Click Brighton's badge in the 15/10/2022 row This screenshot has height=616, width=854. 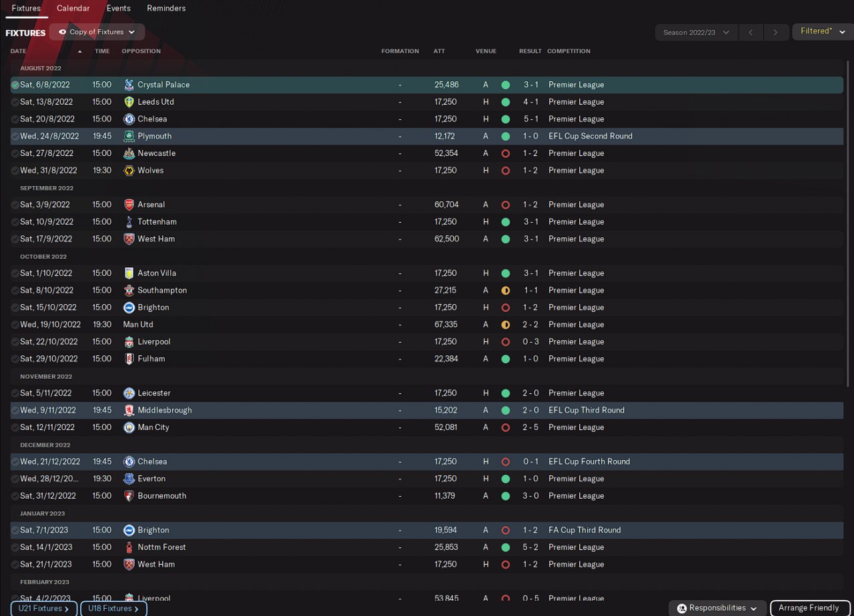coord(129,308)
